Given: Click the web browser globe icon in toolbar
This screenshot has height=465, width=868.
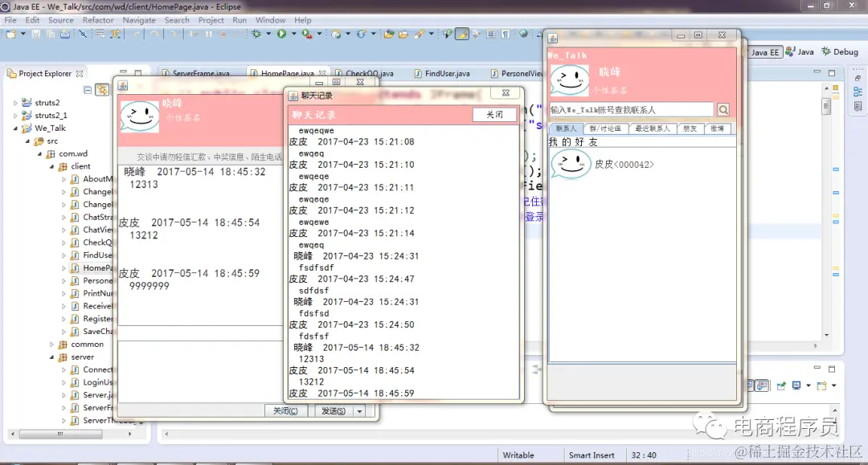Looking at the screenshot, I should coord(523,34).
